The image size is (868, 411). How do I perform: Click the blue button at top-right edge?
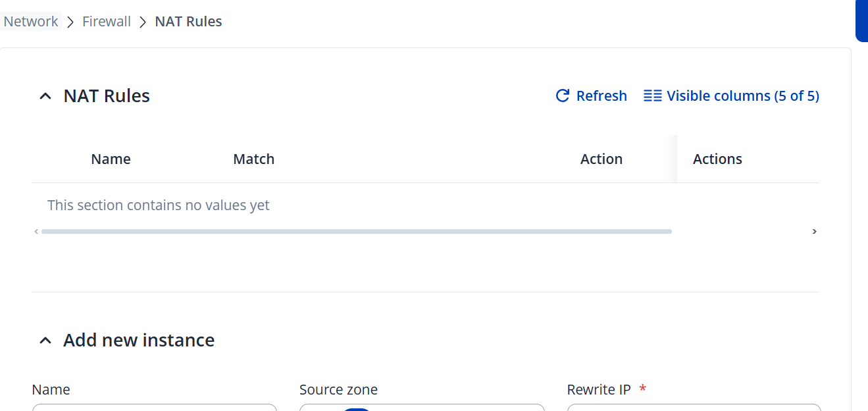click(861, 21)
